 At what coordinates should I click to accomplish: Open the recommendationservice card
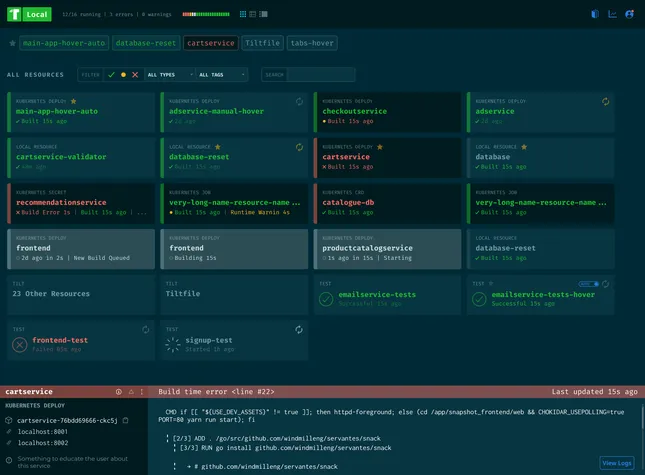click(81, 203)
